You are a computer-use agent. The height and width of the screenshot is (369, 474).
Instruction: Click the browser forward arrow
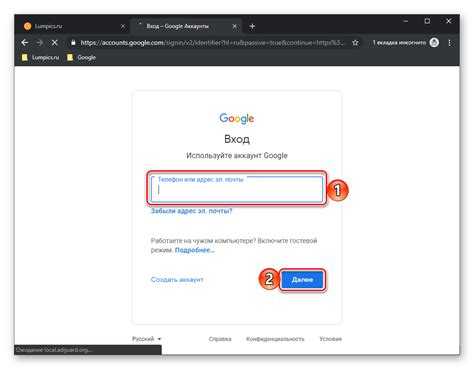point(40,43)
